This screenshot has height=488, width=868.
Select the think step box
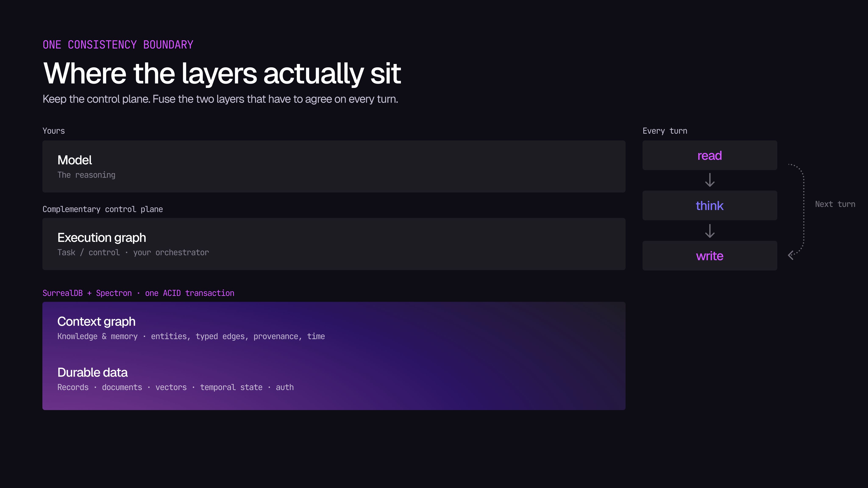(710, 205)
